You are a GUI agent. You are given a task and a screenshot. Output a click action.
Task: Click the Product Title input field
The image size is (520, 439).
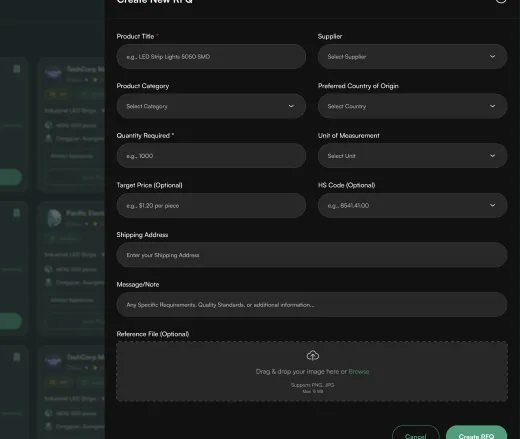click(211, 57)
